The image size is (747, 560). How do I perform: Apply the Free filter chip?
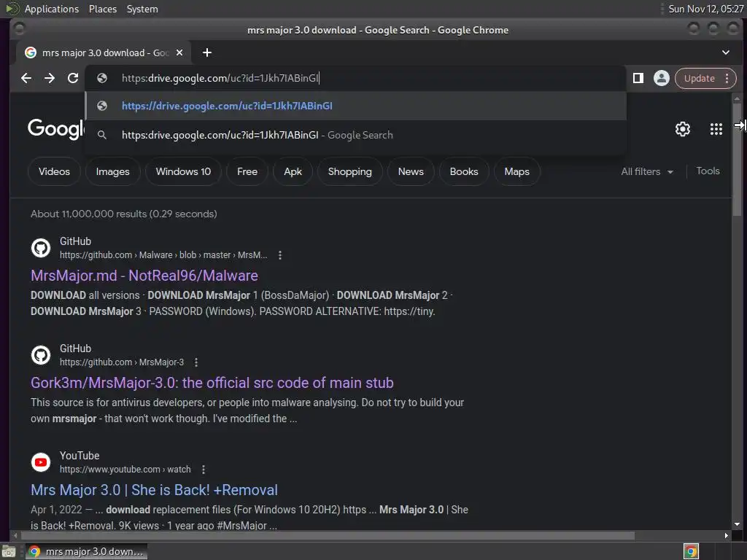click(247, 171)
